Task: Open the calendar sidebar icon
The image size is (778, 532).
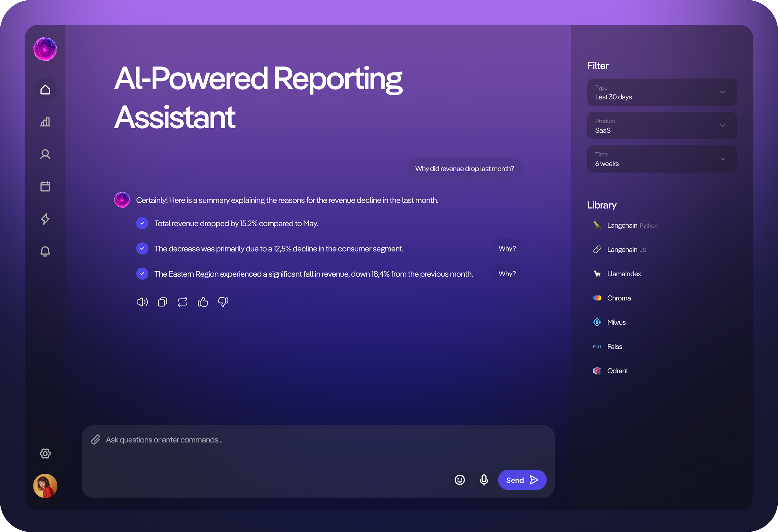Action: tap(45, 186)
